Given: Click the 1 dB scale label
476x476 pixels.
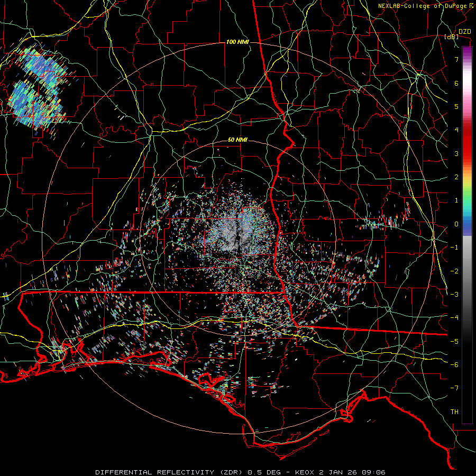Looking at the screenshot, I should [x=456, y=200].
